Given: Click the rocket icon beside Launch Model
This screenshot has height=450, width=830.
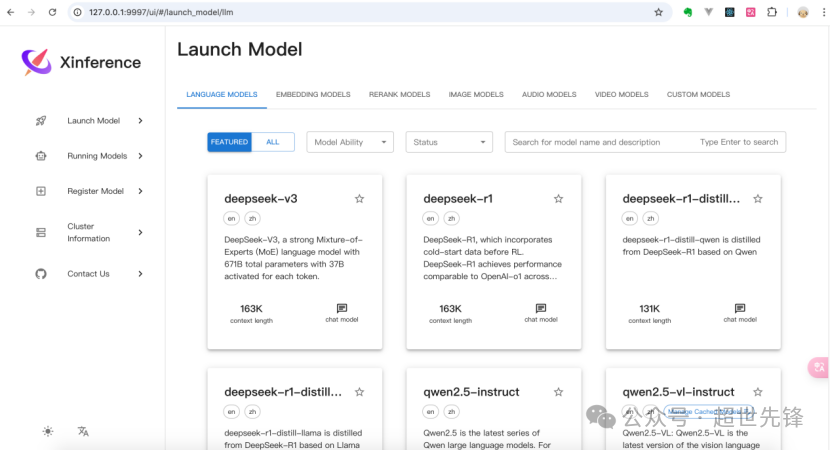Looking at the screenshot, I should click(x=41, y=121).
